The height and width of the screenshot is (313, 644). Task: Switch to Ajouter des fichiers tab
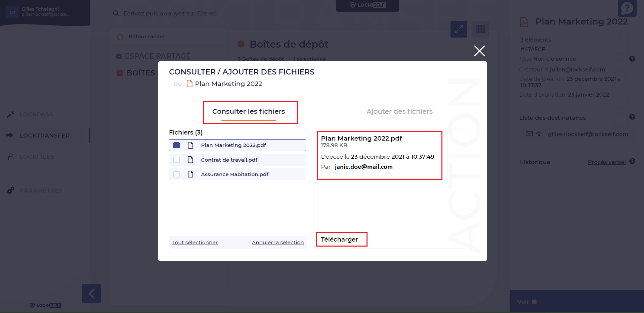(399, 111)
